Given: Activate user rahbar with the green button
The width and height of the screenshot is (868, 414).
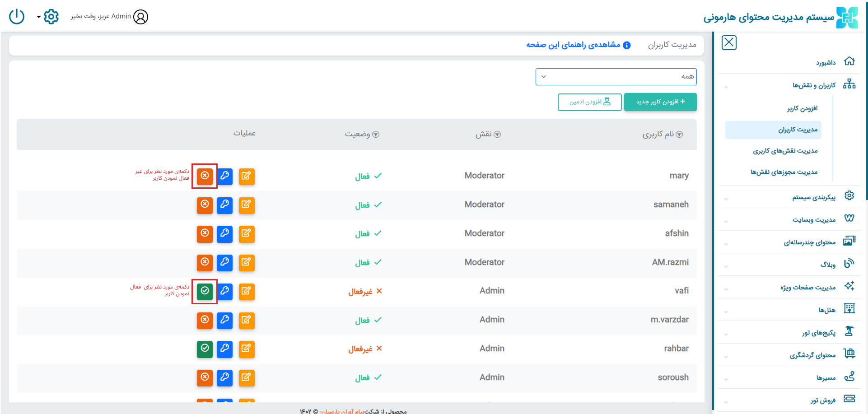Looking at the screenshot, I should (x=205, y=349).
